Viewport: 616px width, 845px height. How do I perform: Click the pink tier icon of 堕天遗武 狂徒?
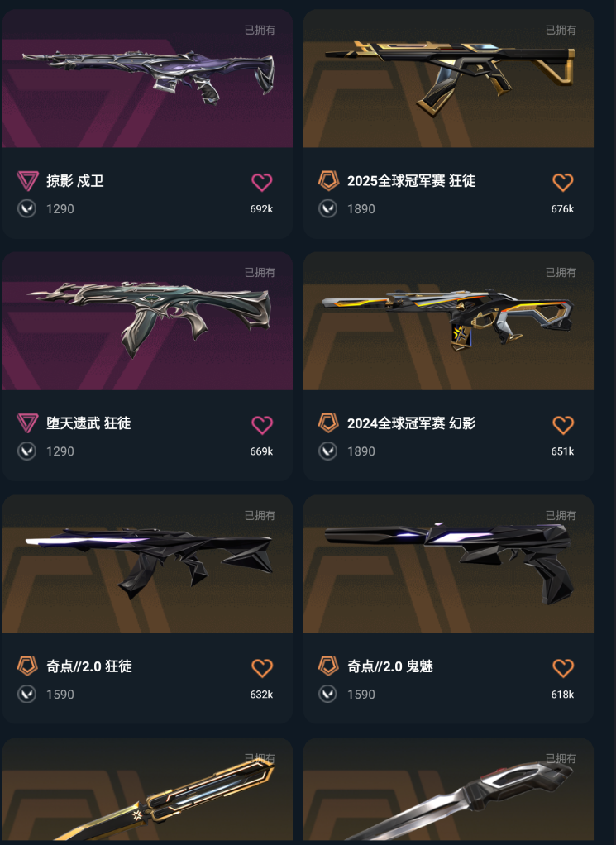pyautogui.click(x=27, y=423)
